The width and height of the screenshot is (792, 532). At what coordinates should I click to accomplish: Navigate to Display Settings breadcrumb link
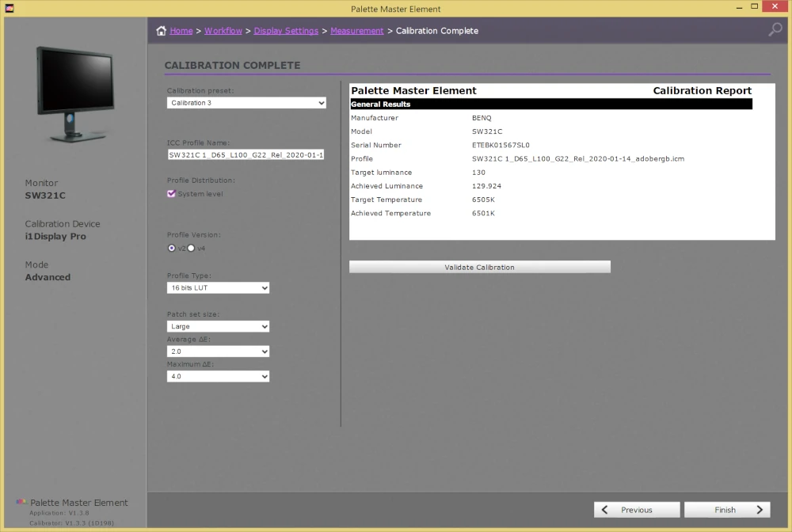tap(286, 31)
